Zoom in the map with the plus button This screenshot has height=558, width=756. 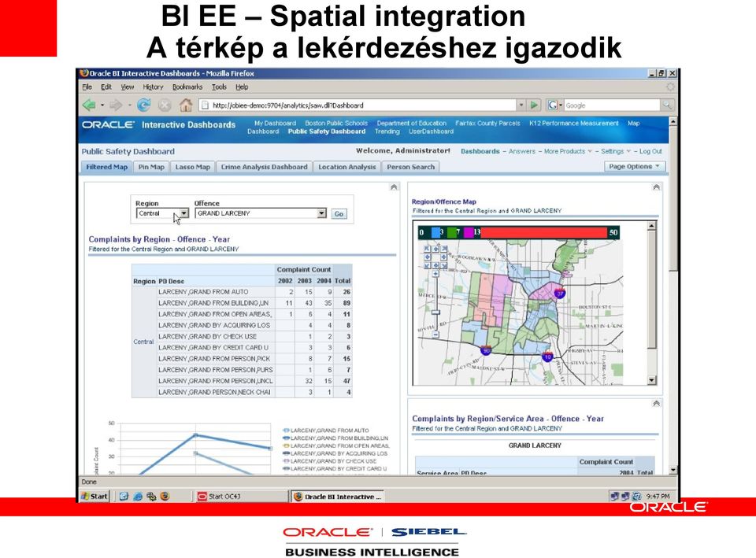tap(435, 274)
